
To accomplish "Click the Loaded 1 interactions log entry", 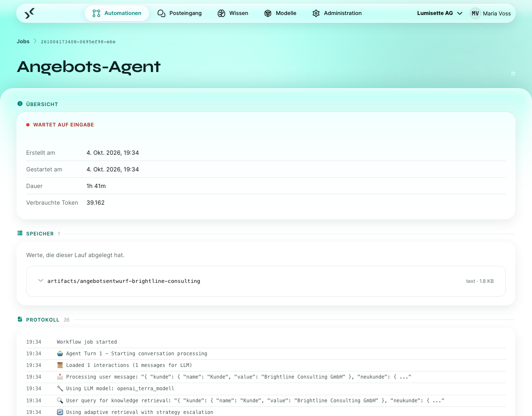I will 266,365.
